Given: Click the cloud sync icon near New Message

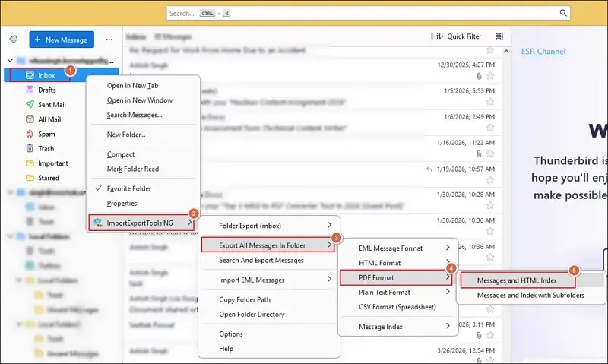Looking at the screenshot, I should coord(14,40).
